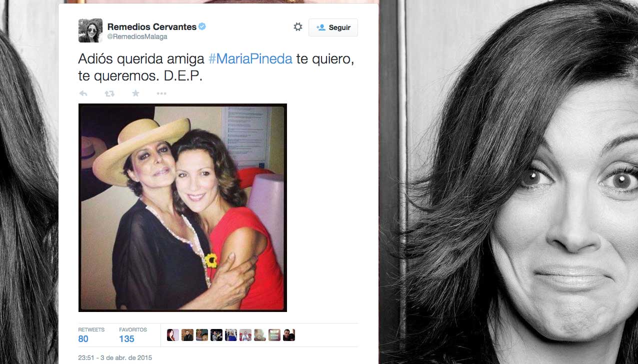Open the fifth avatar in the favoriters row
This screenshot has height=364, width=638.
coord(231,335)
